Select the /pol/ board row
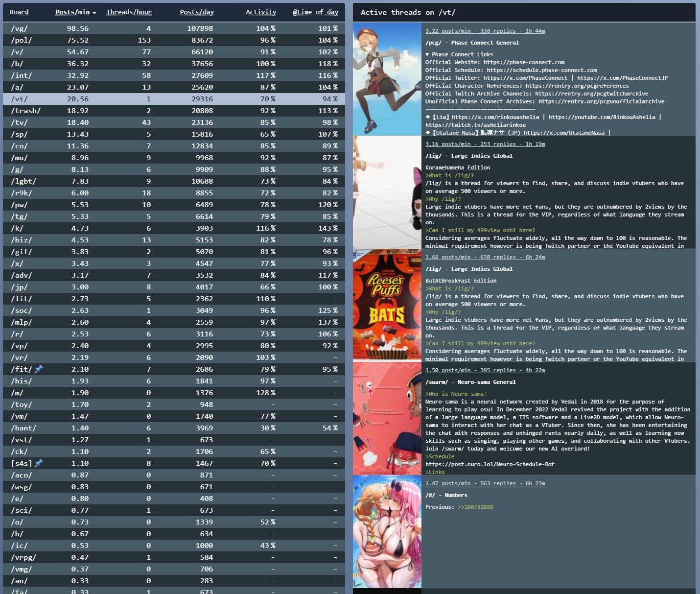 click(x=174, y=40)
